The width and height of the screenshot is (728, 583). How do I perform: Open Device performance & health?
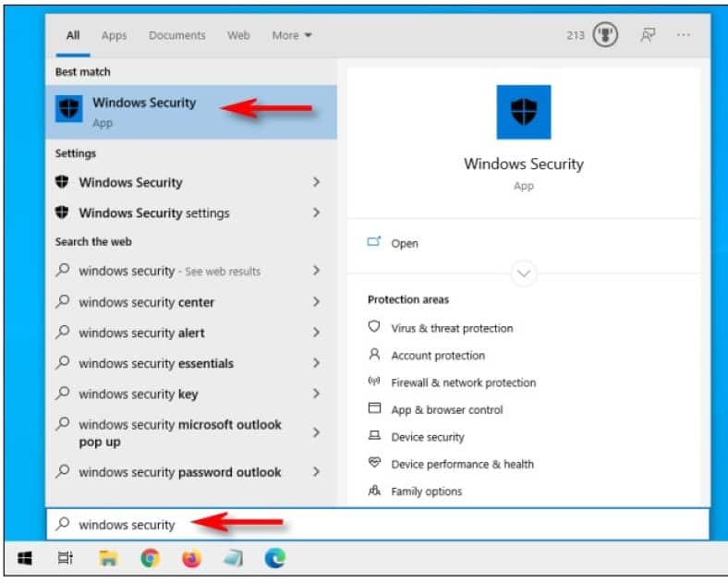(x=463, y=464)
